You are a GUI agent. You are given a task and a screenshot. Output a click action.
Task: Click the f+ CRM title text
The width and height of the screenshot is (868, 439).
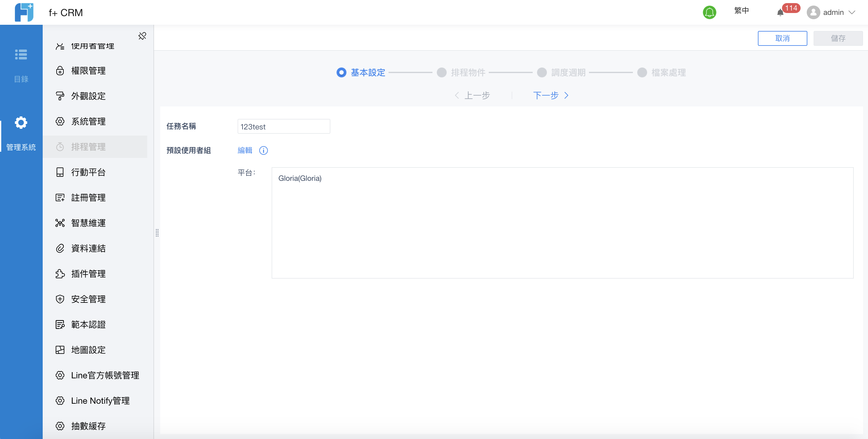pos(66,12)
